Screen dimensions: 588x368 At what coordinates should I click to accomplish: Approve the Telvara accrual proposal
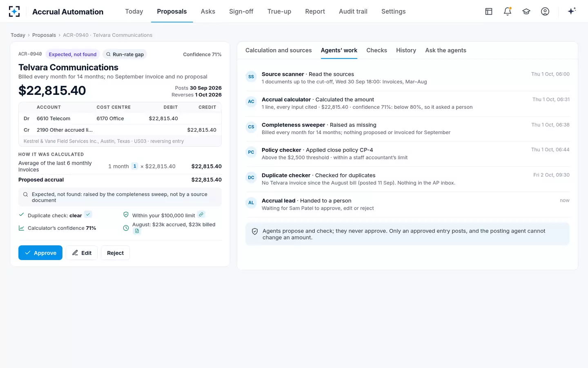40,253
